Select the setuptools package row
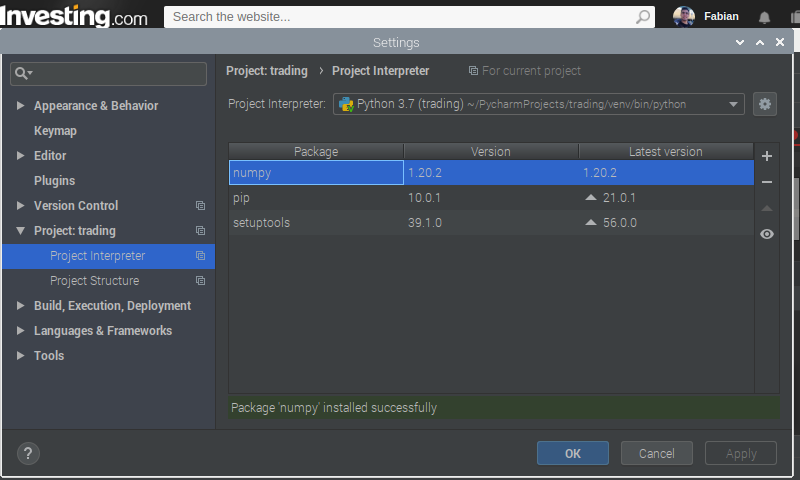The width and height of the screenshot is (800, 480). coord(491,222)
